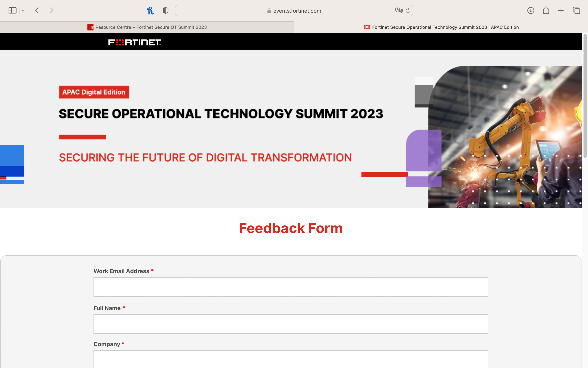Open the Honey extension icon

[x=150, y=10]
